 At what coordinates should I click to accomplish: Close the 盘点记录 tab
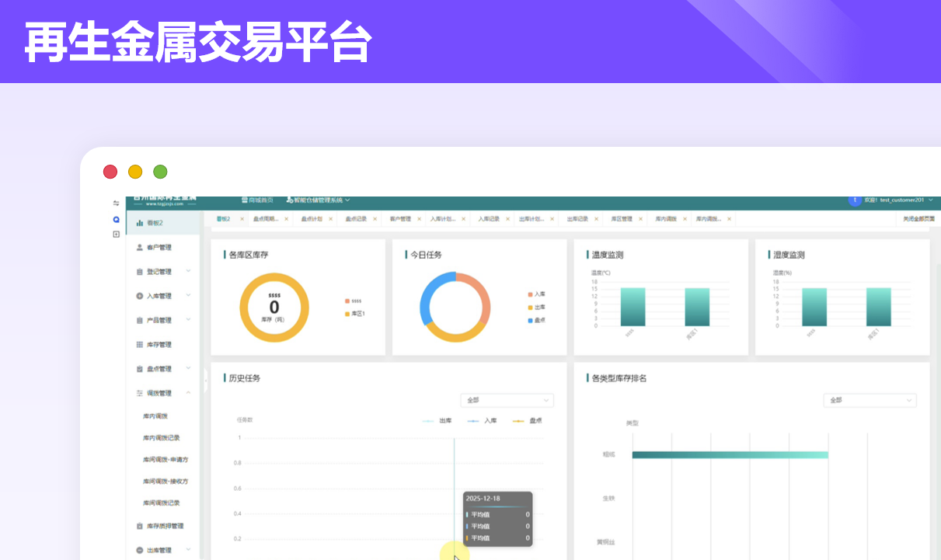pyautogui.click(x=375, y=219)
